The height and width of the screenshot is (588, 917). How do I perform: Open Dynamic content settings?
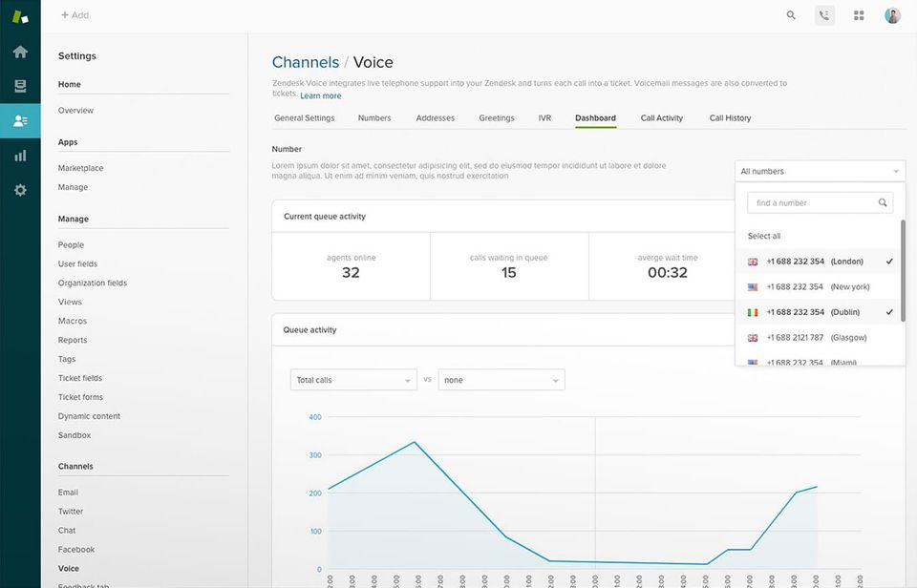[89, 416]
